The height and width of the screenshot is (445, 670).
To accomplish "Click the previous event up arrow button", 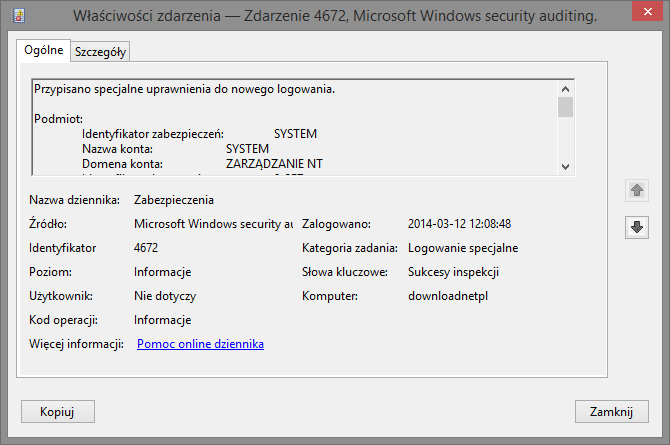I will coord(637,190).
